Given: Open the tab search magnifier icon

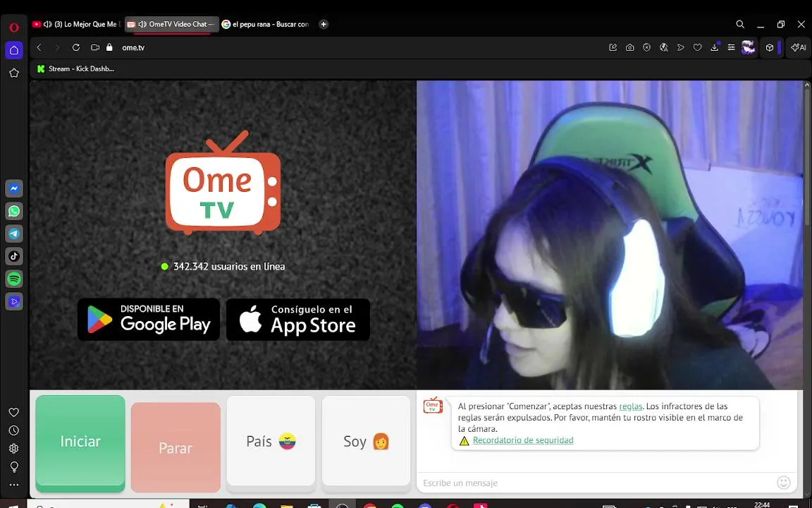Looking at the screenshot, I should tap(740, 25).
